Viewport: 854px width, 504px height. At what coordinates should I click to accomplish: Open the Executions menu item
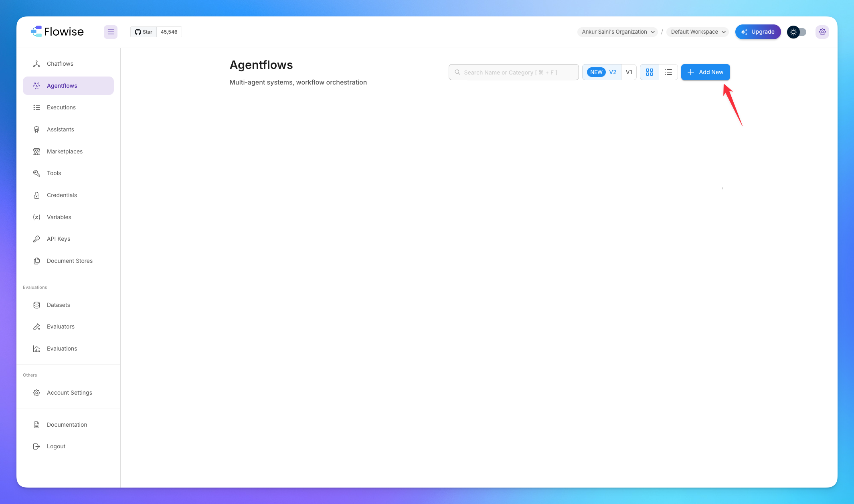click(x=61, y=107)
